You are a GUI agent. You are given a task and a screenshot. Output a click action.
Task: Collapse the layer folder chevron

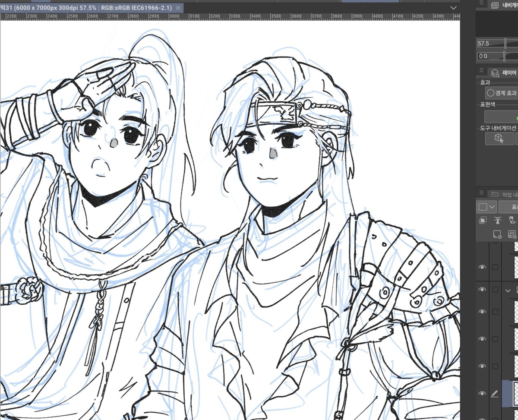508,290
